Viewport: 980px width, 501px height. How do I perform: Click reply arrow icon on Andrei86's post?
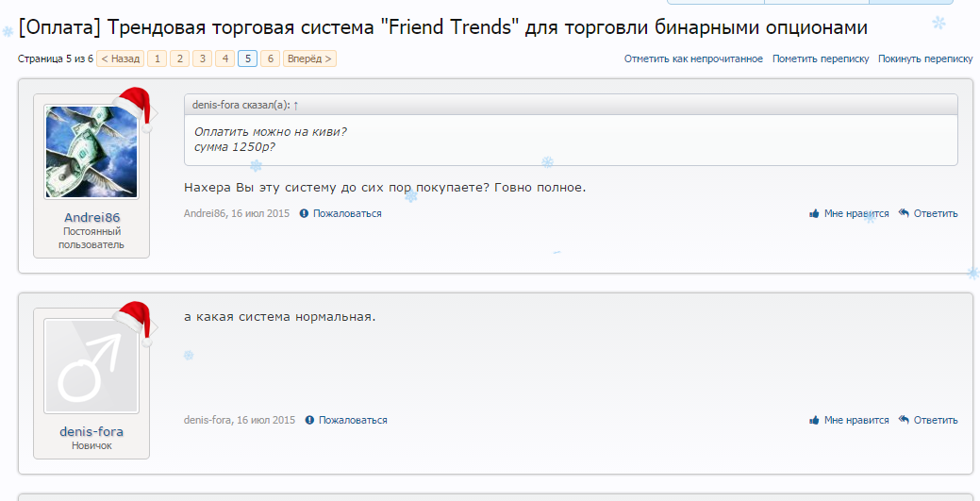[x=904, y=212]
